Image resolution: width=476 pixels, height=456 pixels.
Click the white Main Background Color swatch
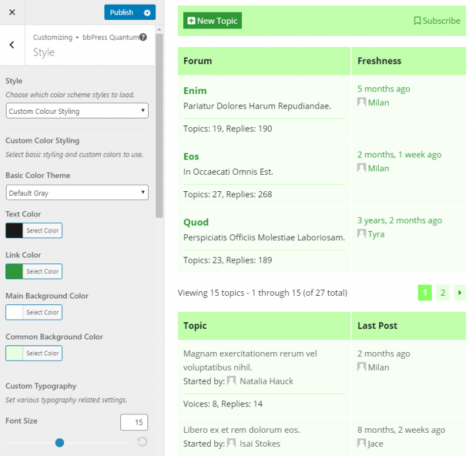15,312
